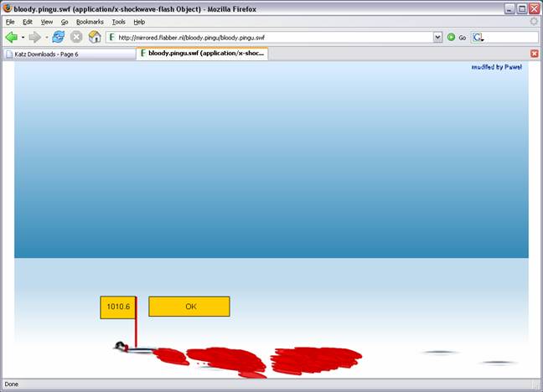Image resolution: width=543 pixels, height=392 pixels.
Task: Maximize the Firefox window
Action: 522,8
